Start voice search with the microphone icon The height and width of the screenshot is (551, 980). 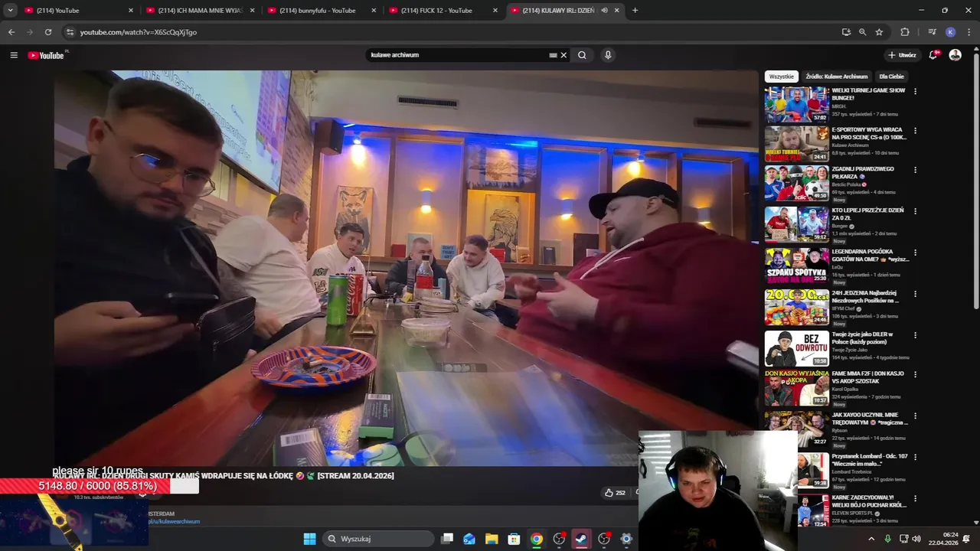(x=608, y=55)
